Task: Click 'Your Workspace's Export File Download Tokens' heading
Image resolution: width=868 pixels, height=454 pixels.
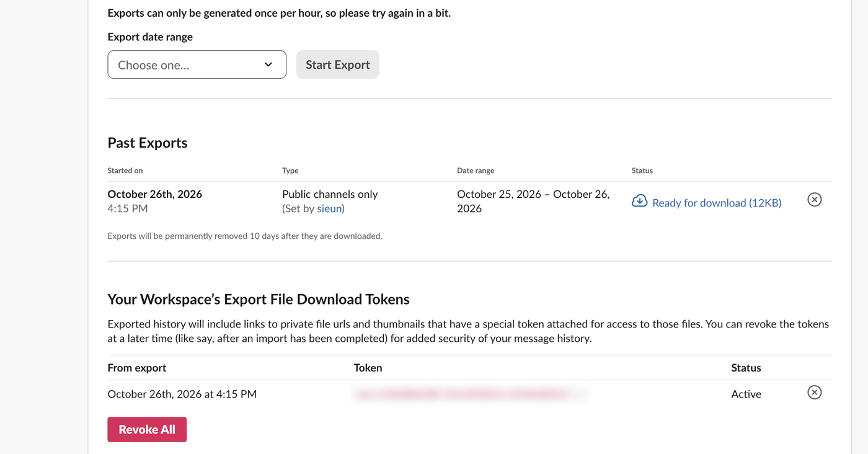Action: click(x=259, y=299)
